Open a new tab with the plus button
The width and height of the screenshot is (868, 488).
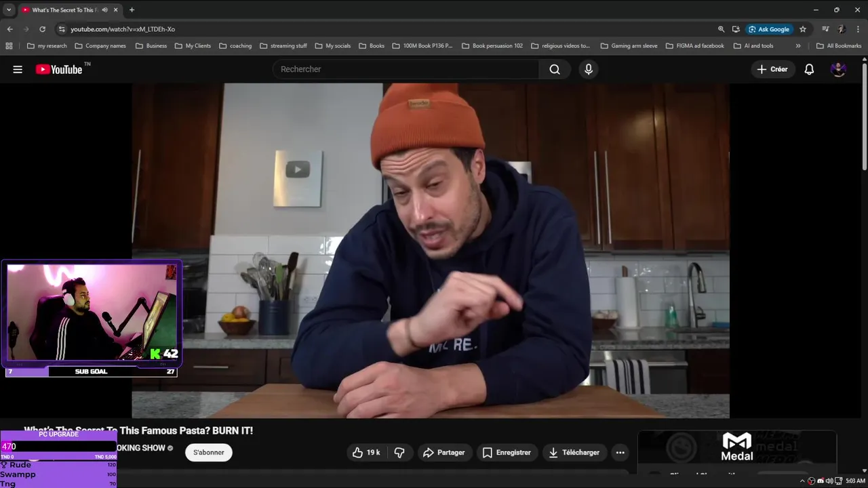[x=132, y=10]
